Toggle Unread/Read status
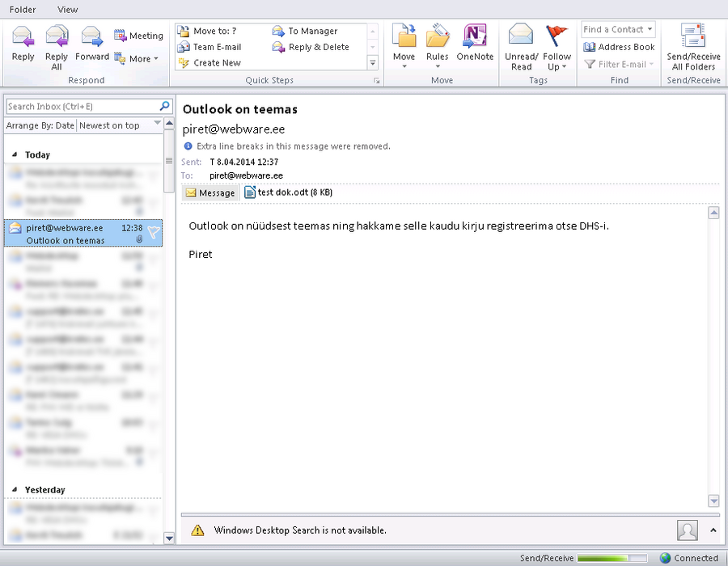Screen dimensions: 728x566 click(522, 48)
